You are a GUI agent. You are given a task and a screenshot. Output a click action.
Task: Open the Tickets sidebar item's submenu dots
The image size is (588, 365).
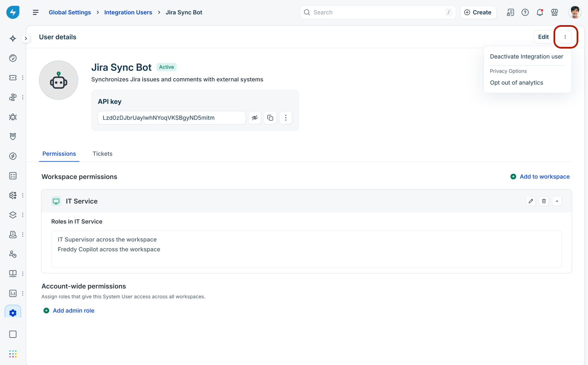[x=22, y=78]
